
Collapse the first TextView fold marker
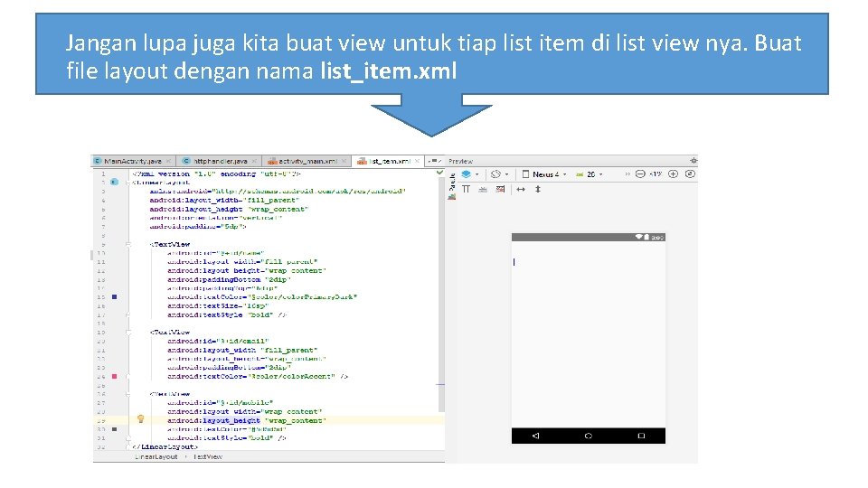click(128, 244)
